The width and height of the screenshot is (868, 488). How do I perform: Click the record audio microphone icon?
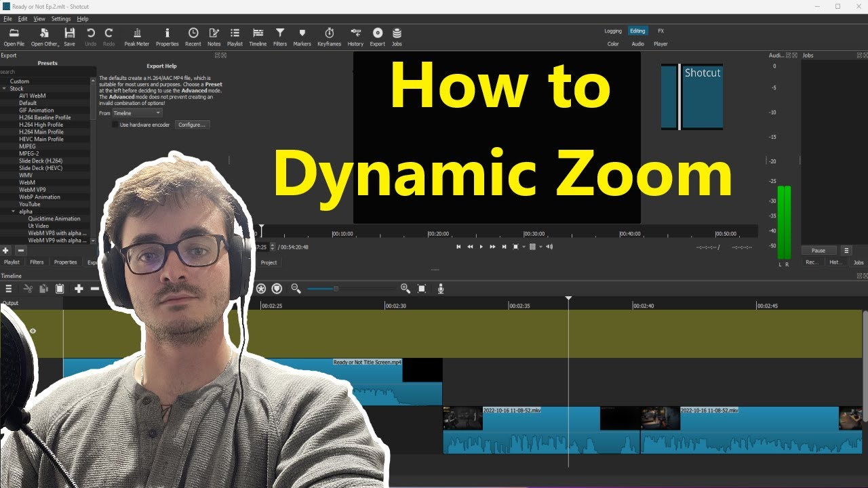click(441, 289)
